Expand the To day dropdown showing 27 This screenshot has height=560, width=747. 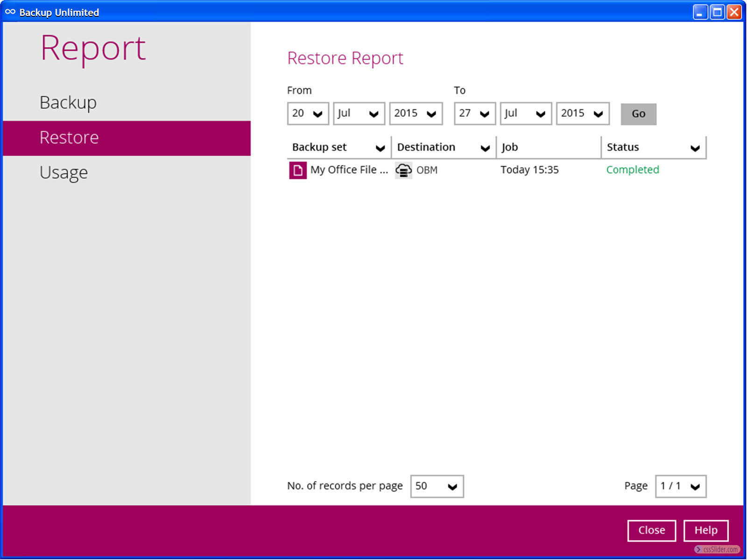474,114
